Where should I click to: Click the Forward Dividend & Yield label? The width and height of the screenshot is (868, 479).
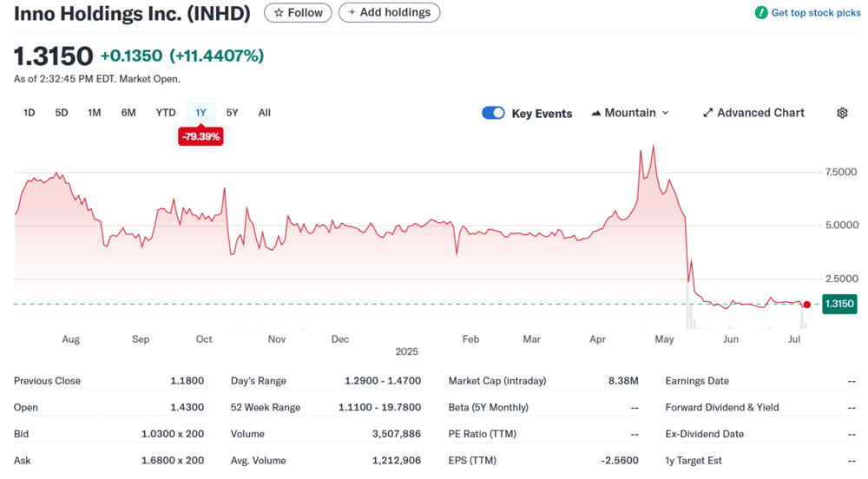pos(722,408)
